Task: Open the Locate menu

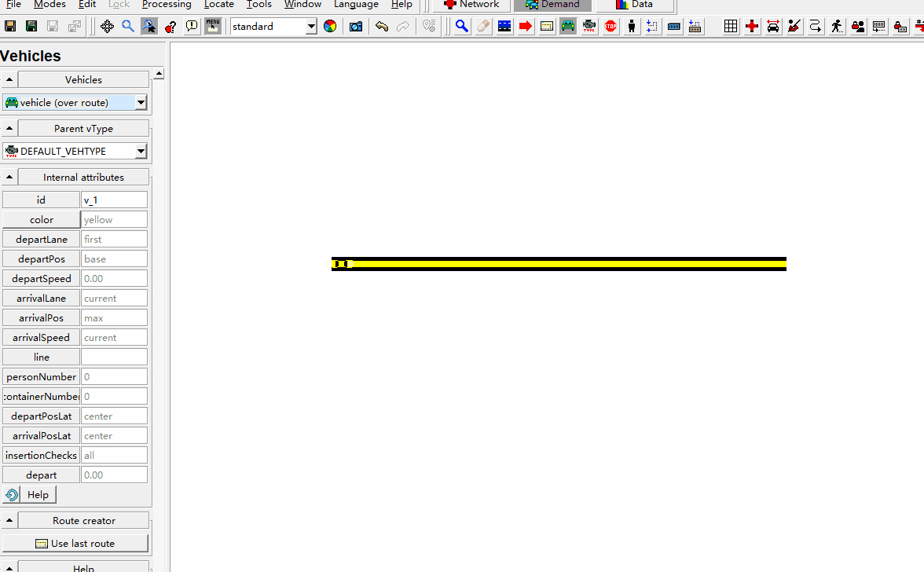Action: tap(218, 4)
